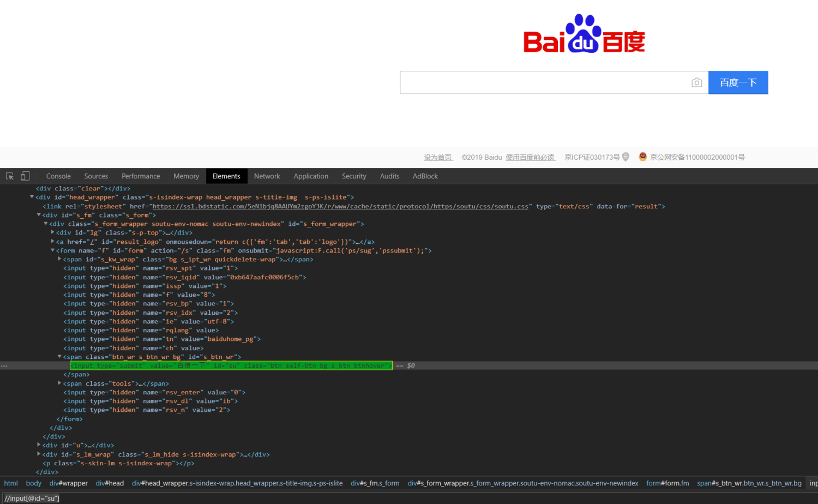Select the hidden input rsv_idx line

(151, 313)
